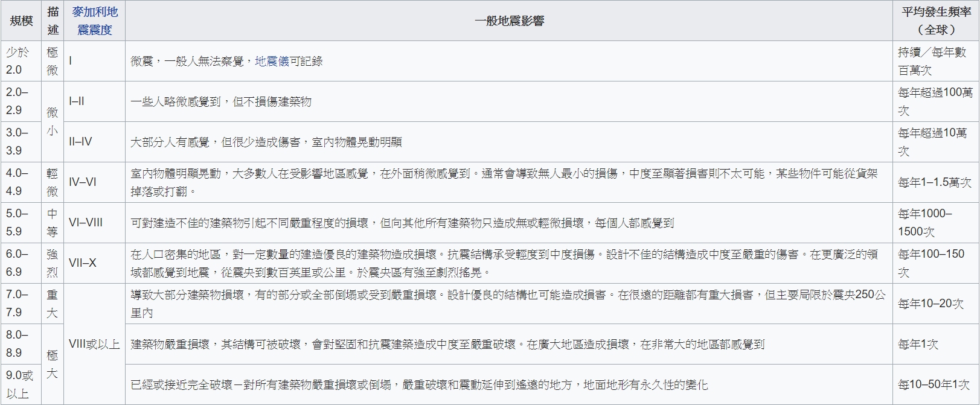Click the 每年1次 frequency cell

coord(936,344)
